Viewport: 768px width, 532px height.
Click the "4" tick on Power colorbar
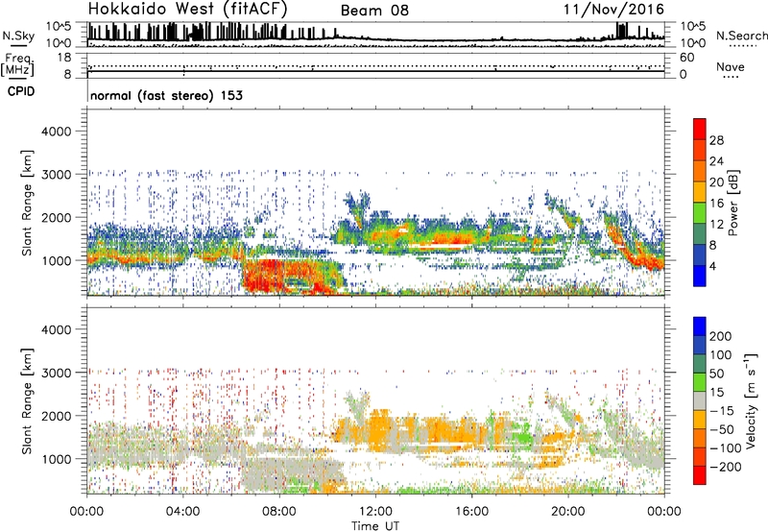click(713, 267)
